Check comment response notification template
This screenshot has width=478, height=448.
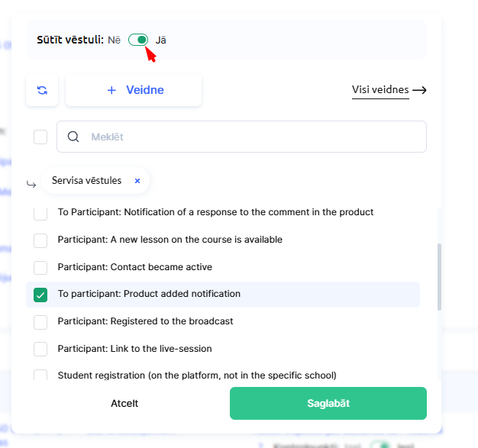pos(40,213)
